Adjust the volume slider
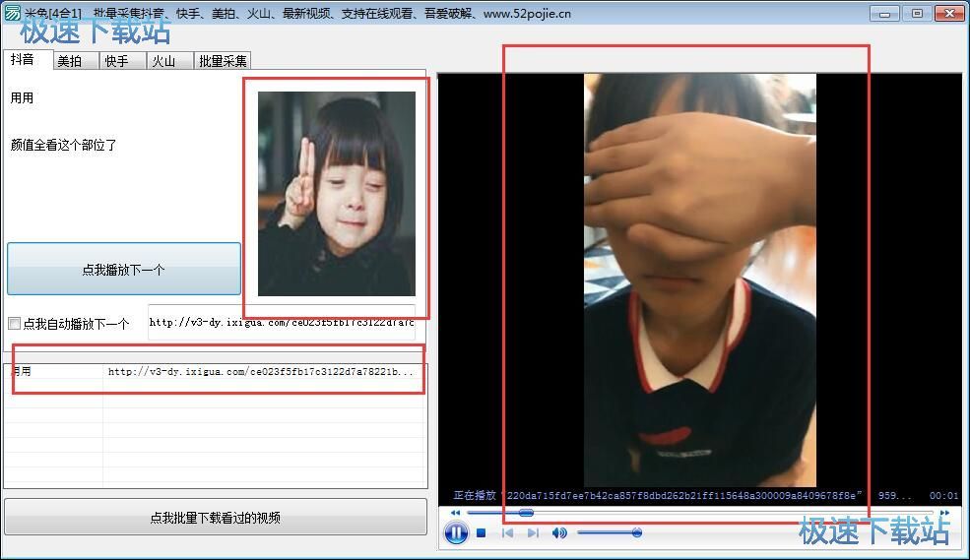 tap(610, 533)
